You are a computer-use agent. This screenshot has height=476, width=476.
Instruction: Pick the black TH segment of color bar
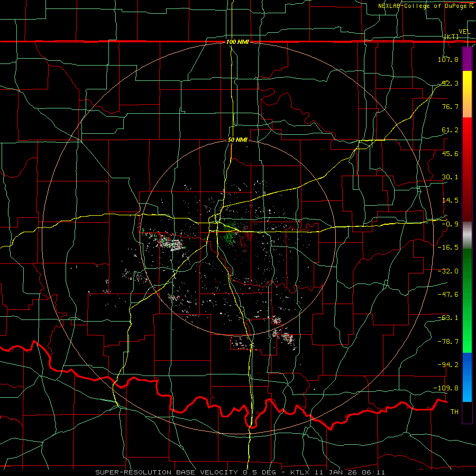coord(467,413)
